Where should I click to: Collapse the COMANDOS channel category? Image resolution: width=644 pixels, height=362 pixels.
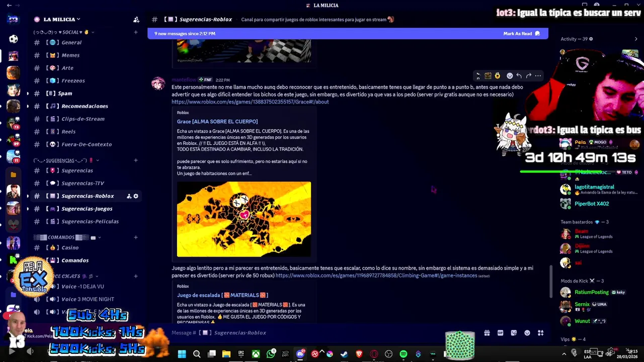click(67, 237)
